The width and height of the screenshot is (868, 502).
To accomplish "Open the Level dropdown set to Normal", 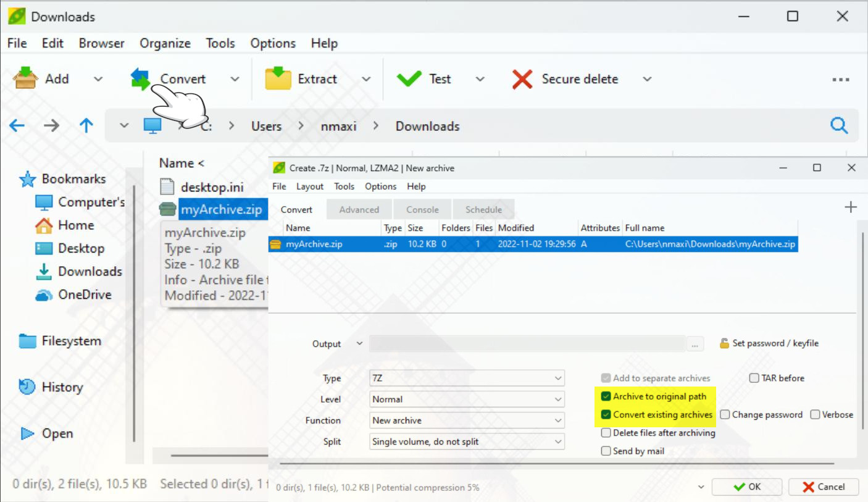I will pos(467,400).
